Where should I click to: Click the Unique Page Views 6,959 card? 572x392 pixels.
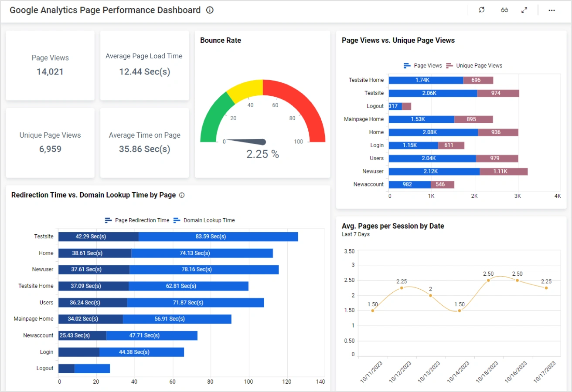click(x=50, y=143)
